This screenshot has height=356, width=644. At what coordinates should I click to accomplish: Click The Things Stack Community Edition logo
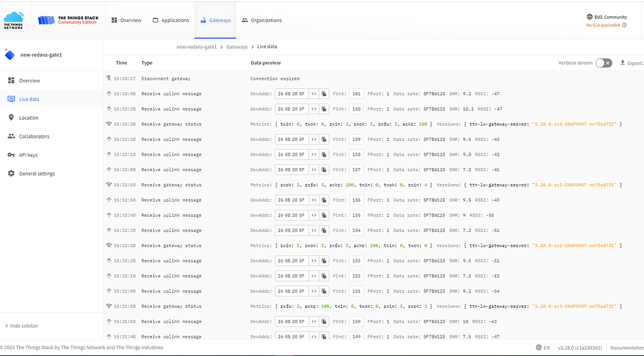click(x=68, y=20)
